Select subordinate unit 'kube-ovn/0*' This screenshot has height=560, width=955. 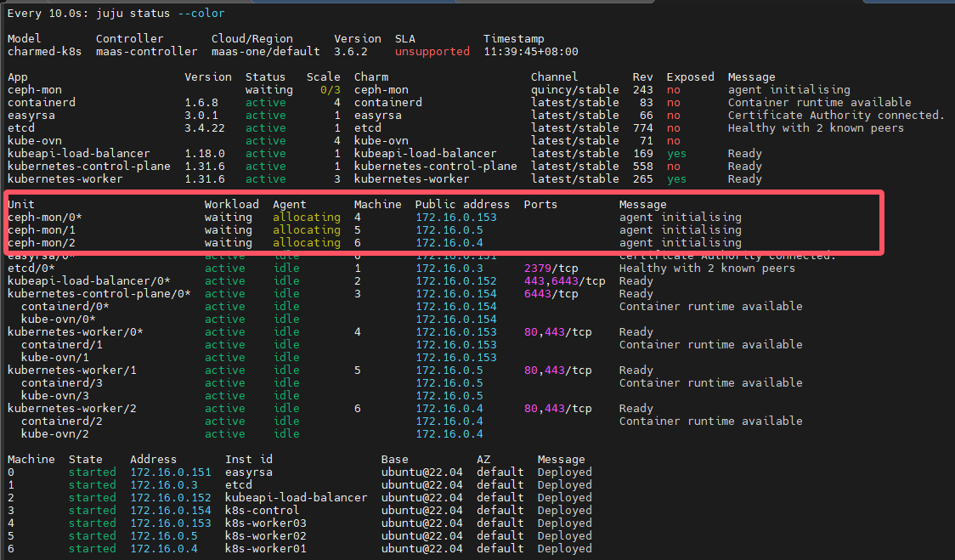click(x=59, y=320)
